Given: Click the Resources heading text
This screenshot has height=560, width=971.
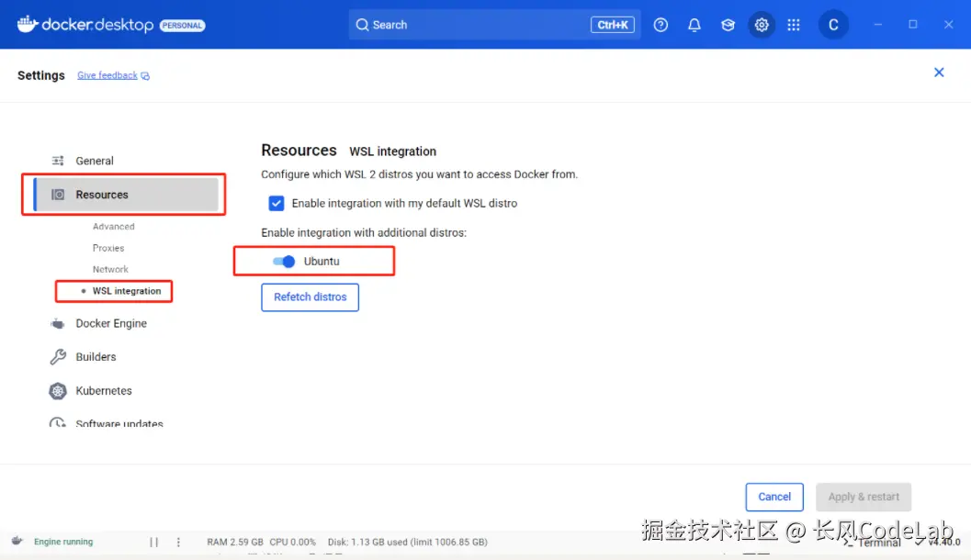Looking at the screenshot, I should pyautogui.click(x=299, y=151).
